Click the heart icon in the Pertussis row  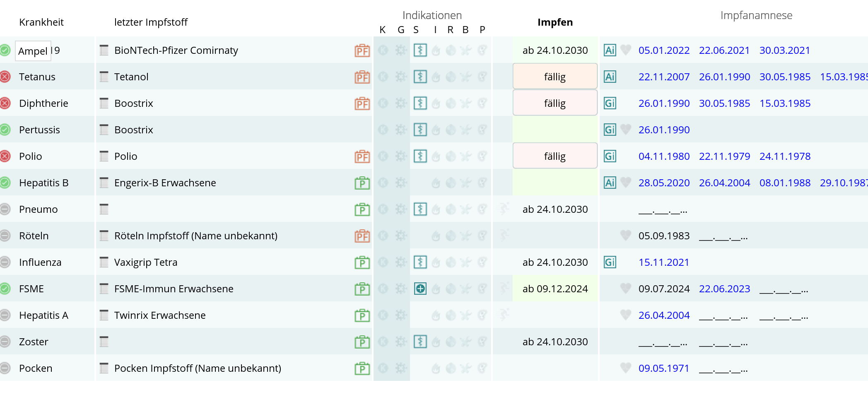(626, 130)
